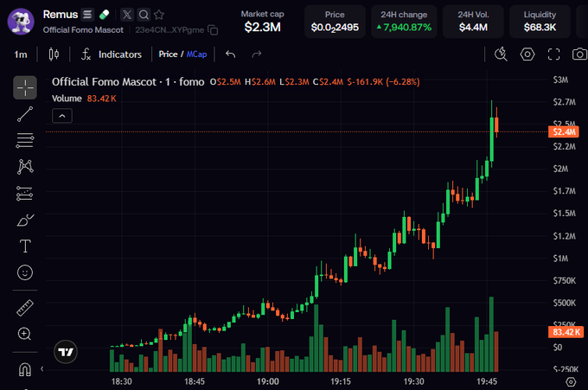The width and height of the screenshot is (588, 390).
Task: Select the XABCD pattern tool
Action: point(25,167)
